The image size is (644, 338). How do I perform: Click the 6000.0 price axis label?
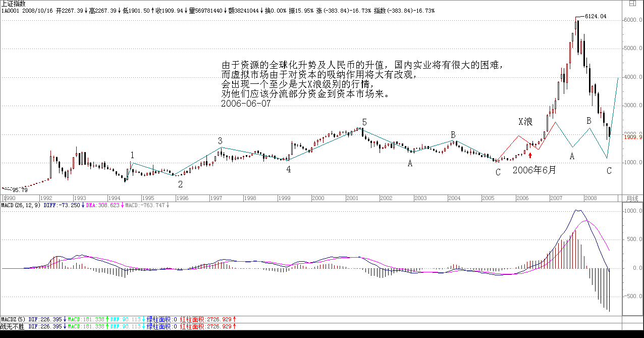pyautogui.click(x=632, y=20)
